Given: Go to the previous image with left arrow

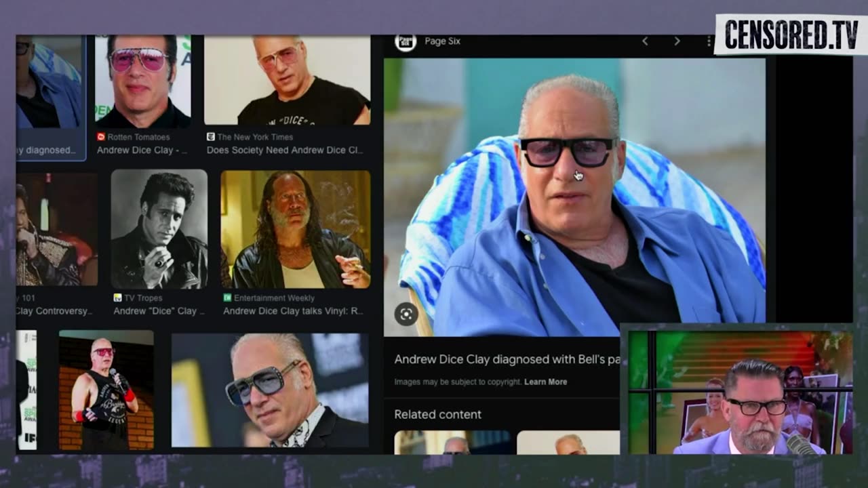Looking at the screenshot, I should tap(645, 41).
